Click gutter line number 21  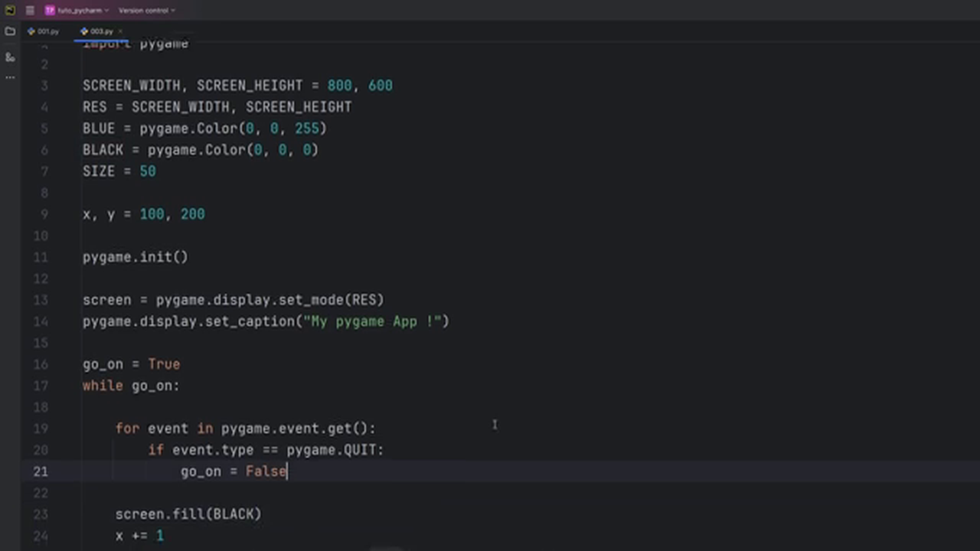[41, 471]
